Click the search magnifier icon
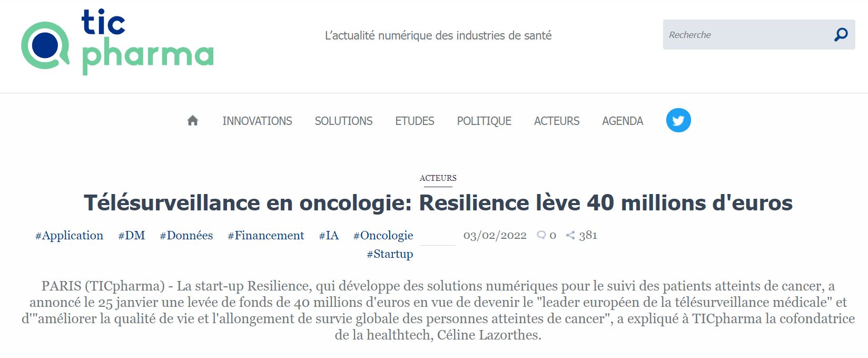The image size is (868, 358). 841,35
